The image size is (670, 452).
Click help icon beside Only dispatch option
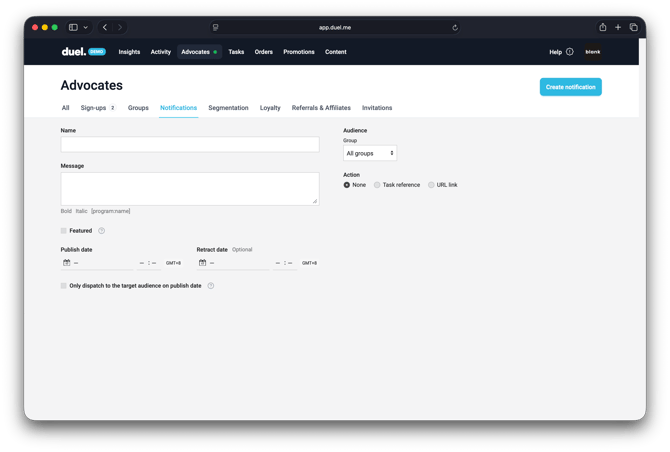[x=211, y=286]
